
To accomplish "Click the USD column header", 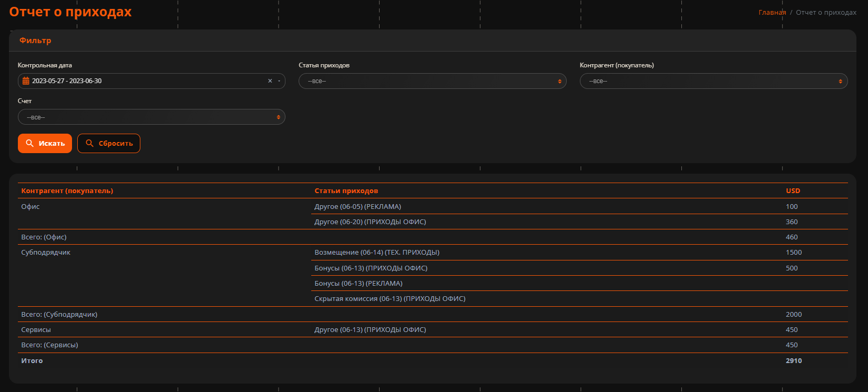I will 793,190.
